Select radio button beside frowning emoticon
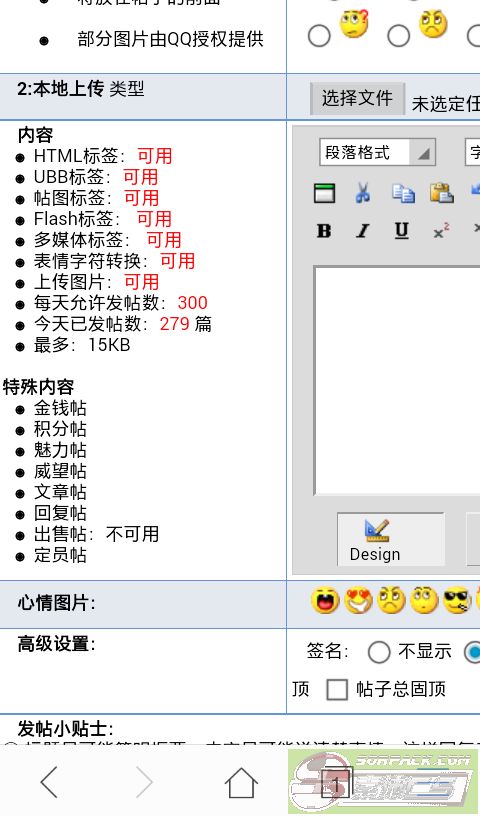The width and height of the screenshot is (480, 816). point(399,36)
